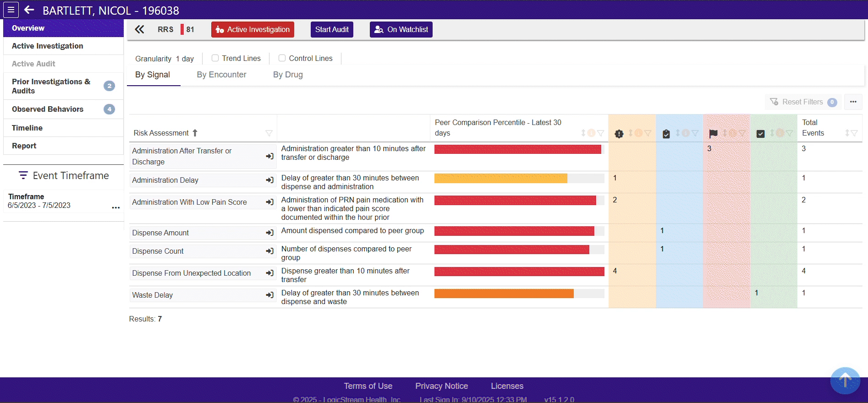
Task: Switch to the By Encounter tab
Action: pyautogui.click(x=221, y=75)
